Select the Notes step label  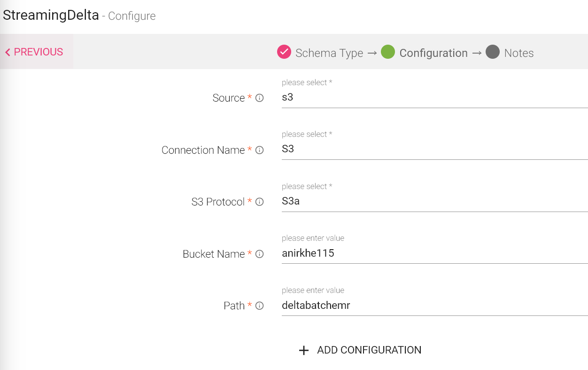518,53
